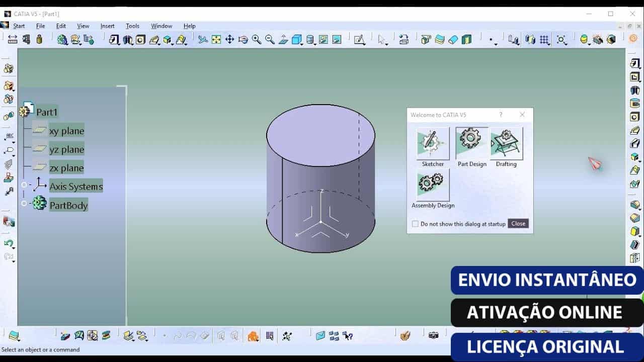
Task: Select the Pan view tool
Action: pyautogui.click(x=230, y=40)
